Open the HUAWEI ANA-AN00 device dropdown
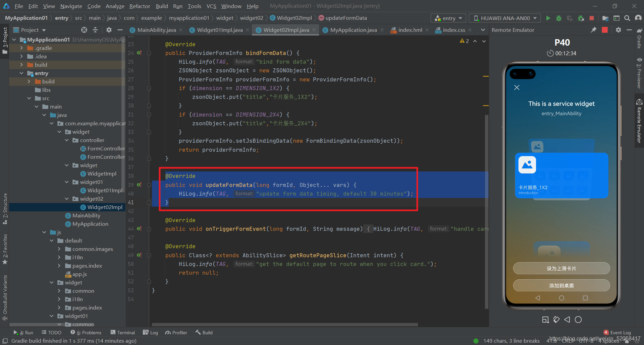This screenshot has width=644, height=345. (x=505, y=18)
